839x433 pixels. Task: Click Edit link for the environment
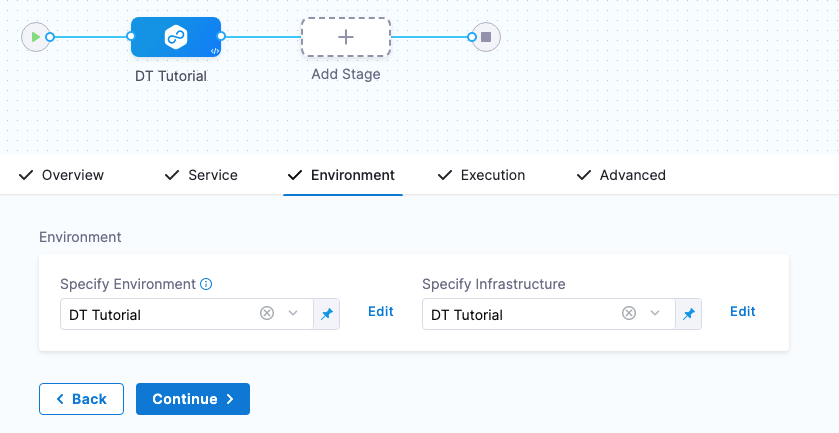click(381, 312)
